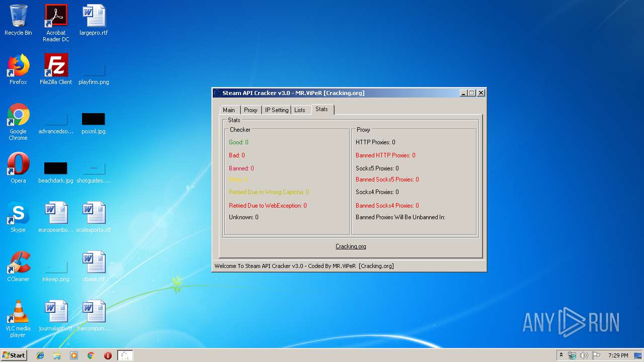Open largepro.rtf document icon
This screenshot has height=362, width=644.
[94, 20]
